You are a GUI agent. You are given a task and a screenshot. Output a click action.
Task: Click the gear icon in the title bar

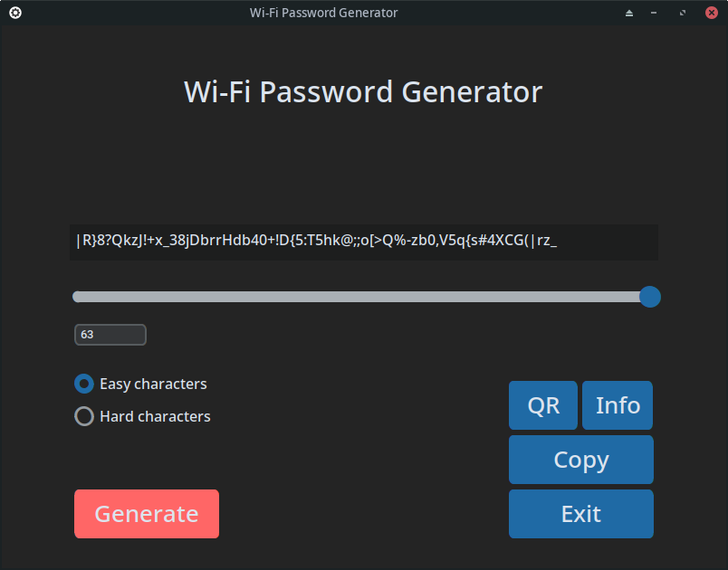coord(14,12)
